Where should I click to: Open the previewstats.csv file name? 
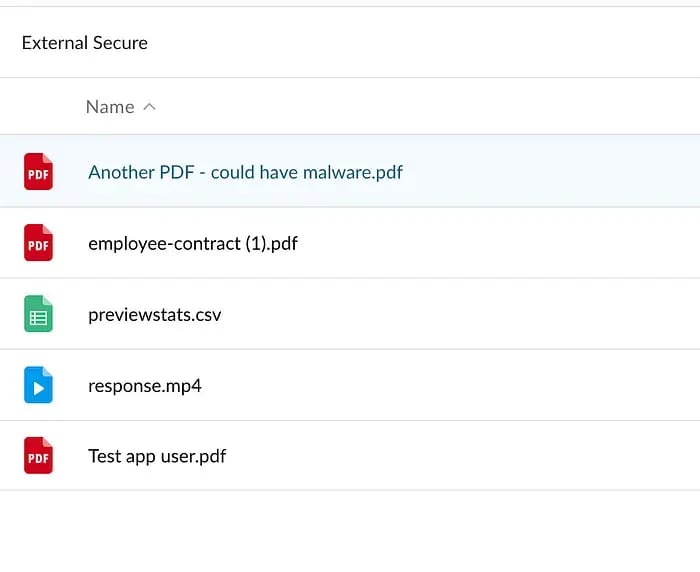[154, 315]
